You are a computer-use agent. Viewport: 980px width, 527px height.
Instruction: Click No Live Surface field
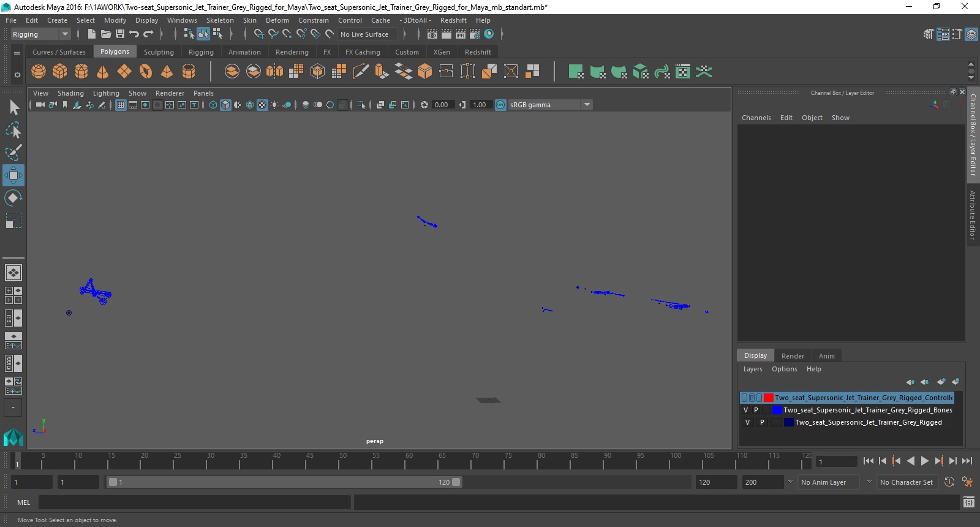coord(367,34)
